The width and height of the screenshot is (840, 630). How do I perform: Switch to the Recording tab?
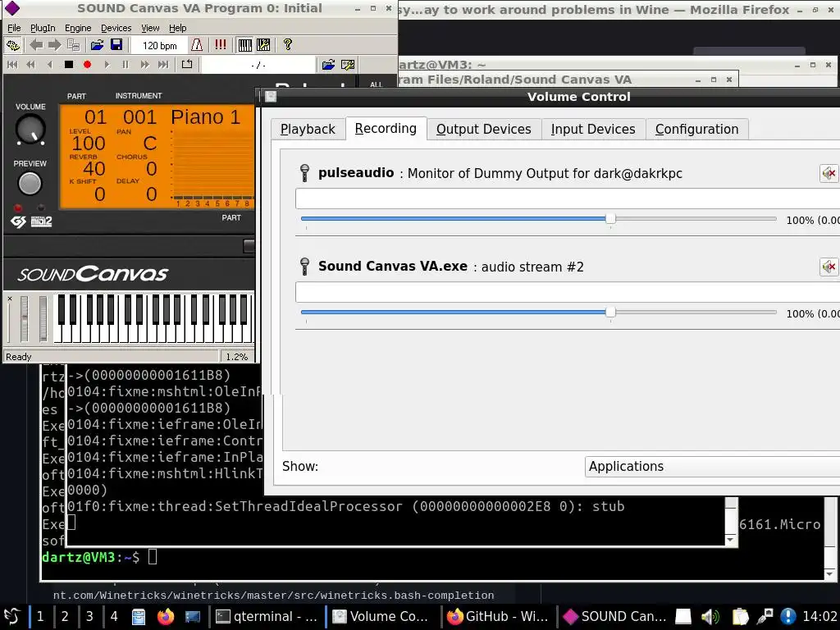pos(386,129)
